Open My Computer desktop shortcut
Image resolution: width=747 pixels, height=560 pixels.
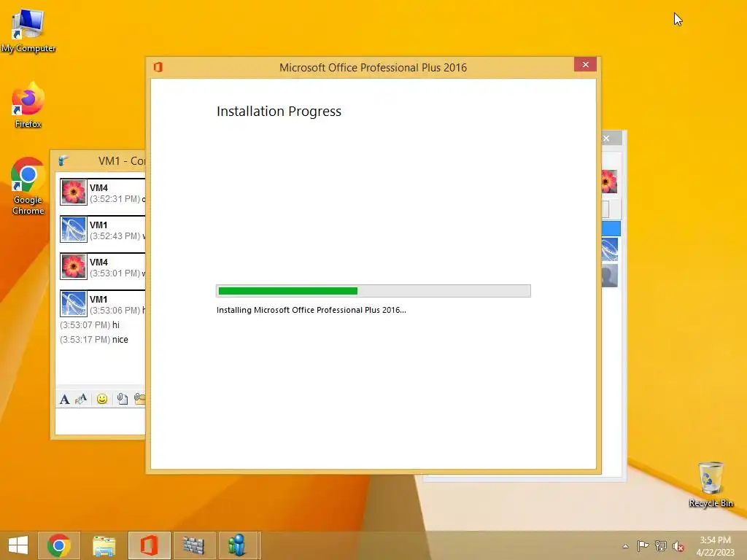28,29
